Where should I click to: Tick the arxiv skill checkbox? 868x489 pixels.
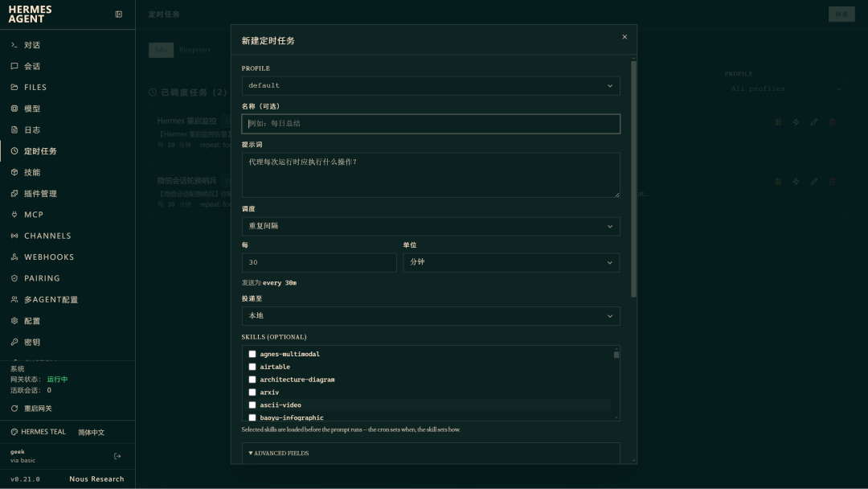click(x=252, y=392)
